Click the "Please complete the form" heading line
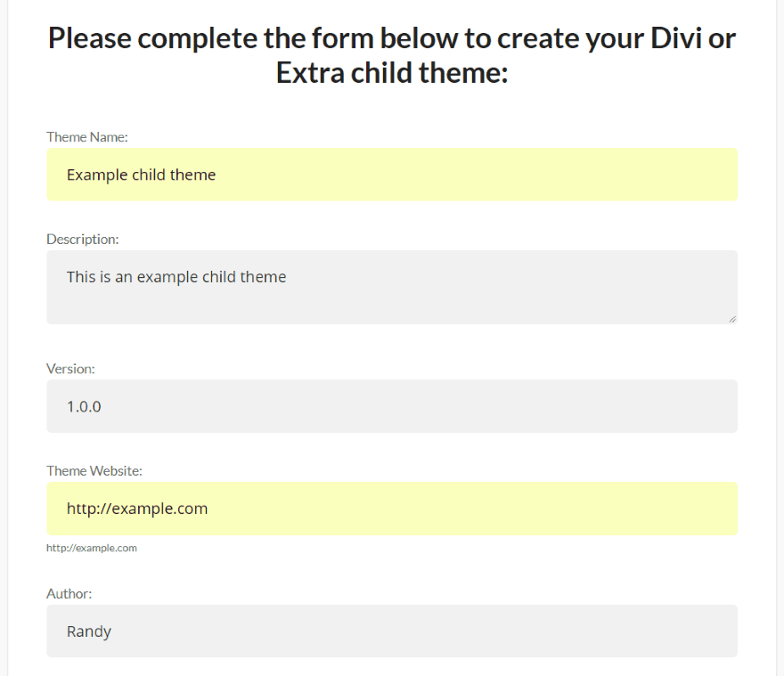Viewport: 784px width, 676px height. [392, 38]
